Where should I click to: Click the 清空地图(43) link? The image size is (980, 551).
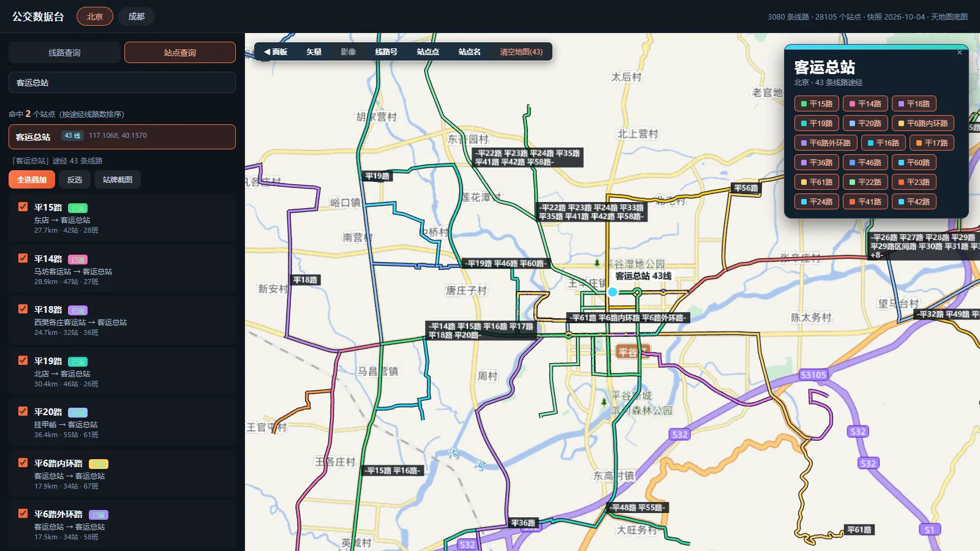[521, 52]
